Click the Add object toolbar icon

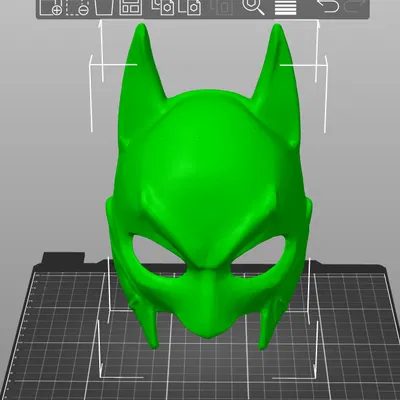click(x=51, y=7)
